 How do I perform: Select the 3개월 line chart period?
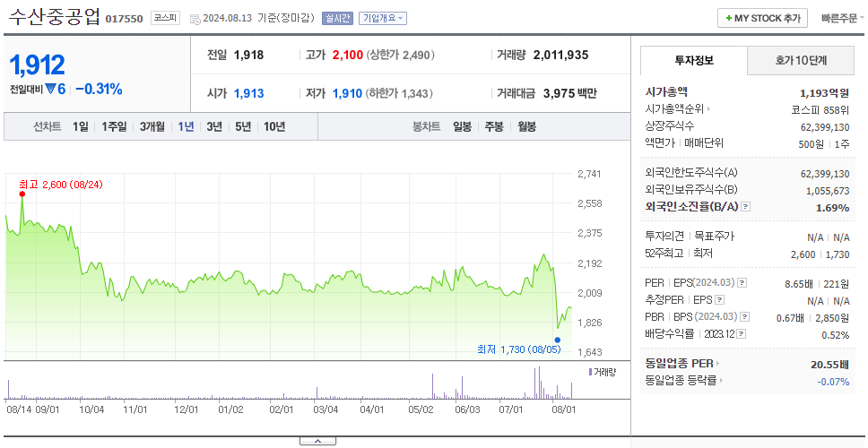click(152, 126)
